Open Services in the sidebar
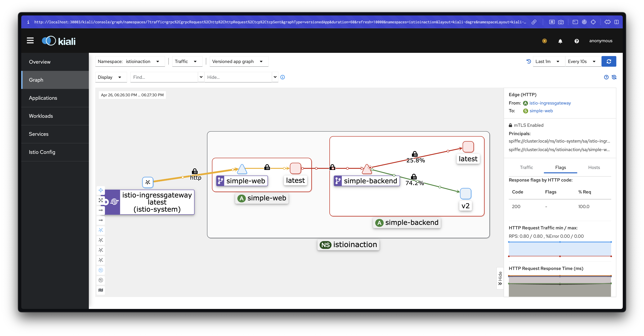644x336 pixels. [x=55, y=134]
